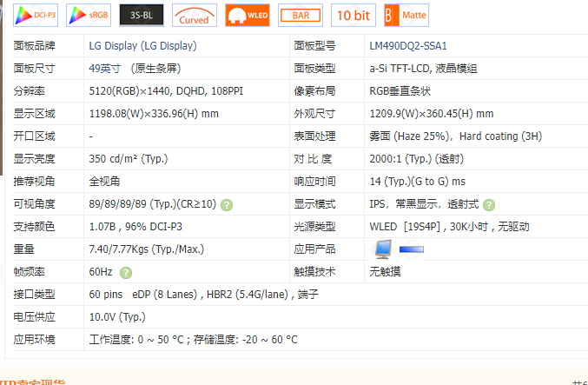
Task: Click the 帧频率 row label
Action: click(x=29, y=271)
